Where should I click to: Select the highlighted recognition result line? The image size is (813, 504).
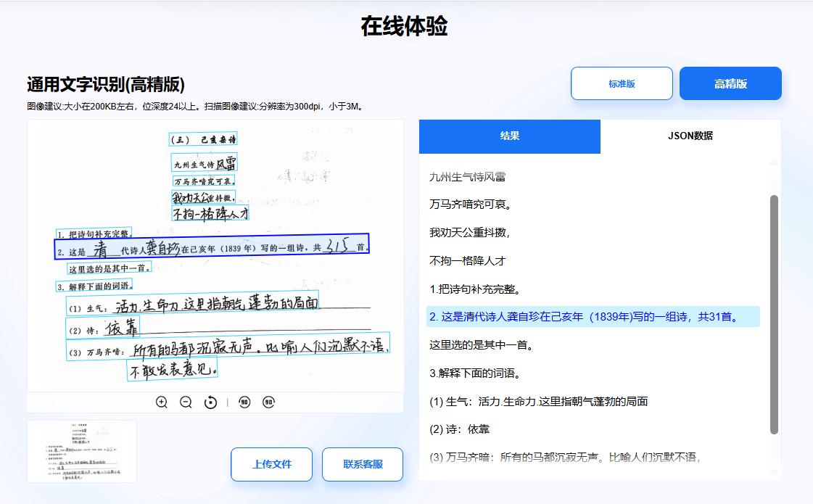[x=590, y=317]
